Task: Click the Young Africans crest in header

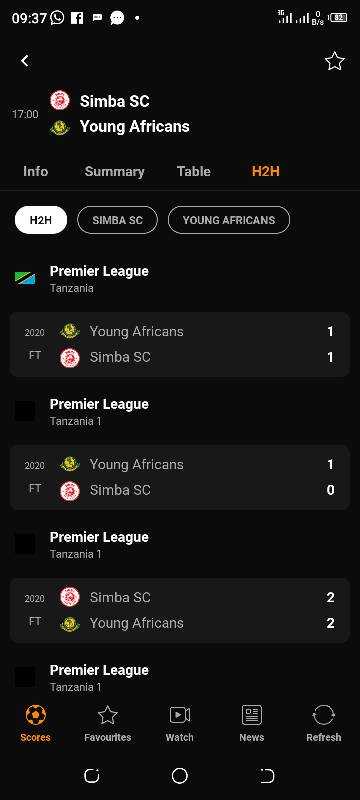Action: pyautogui.click(x=60, y=127)
